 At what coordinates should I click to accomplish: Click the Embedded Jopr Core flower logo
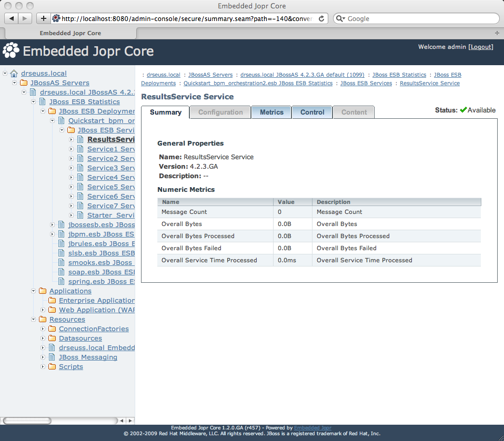click(11, 50)
